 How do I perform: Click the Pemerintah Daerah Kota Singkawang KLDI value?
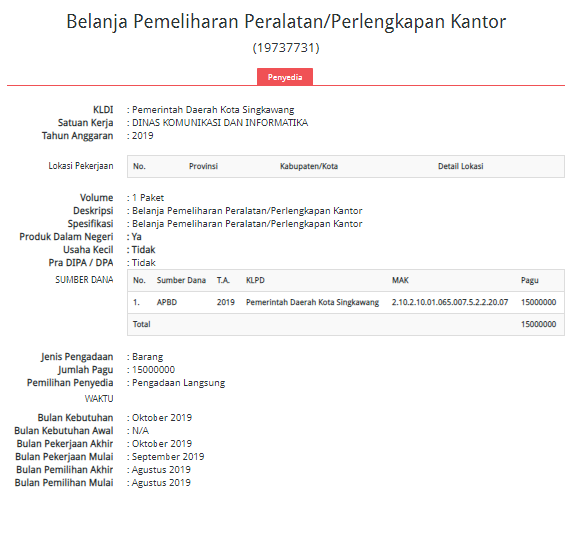213,110
